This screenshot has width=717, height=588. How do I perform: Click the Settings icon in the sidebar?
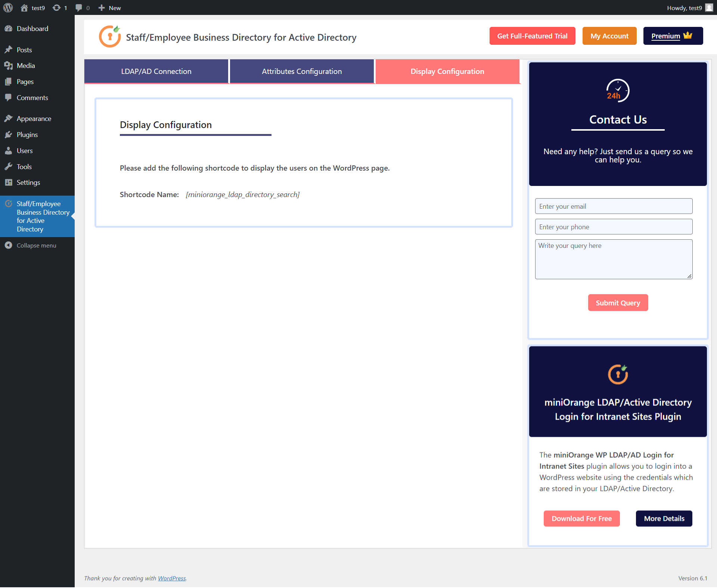(9, 183)
